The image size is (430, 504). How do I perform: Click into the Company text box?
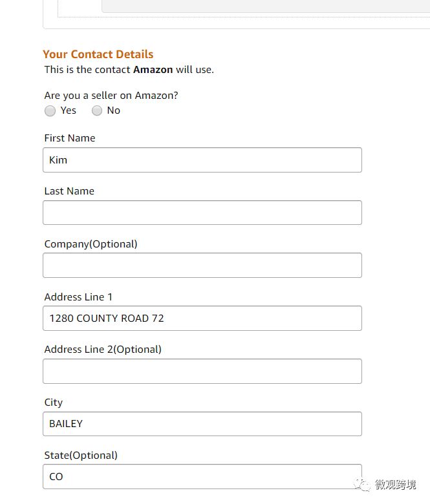point(202,266)
